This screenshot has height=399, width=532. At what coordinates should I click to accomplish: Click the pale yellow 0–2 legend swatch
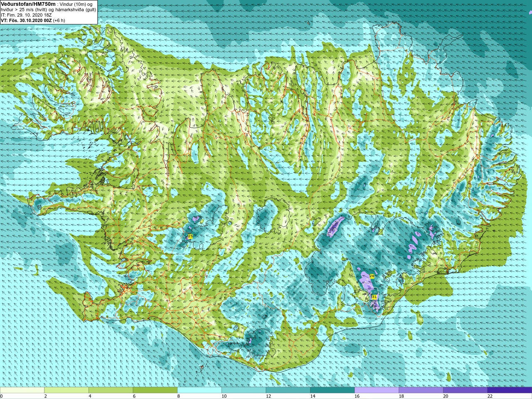point(22,390)
